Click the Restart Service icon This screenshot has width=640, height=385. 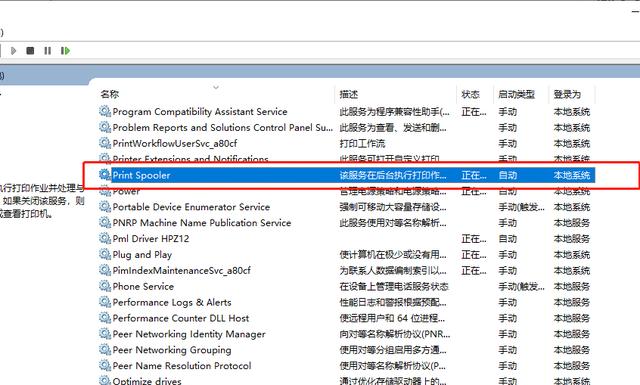point(65,51)
